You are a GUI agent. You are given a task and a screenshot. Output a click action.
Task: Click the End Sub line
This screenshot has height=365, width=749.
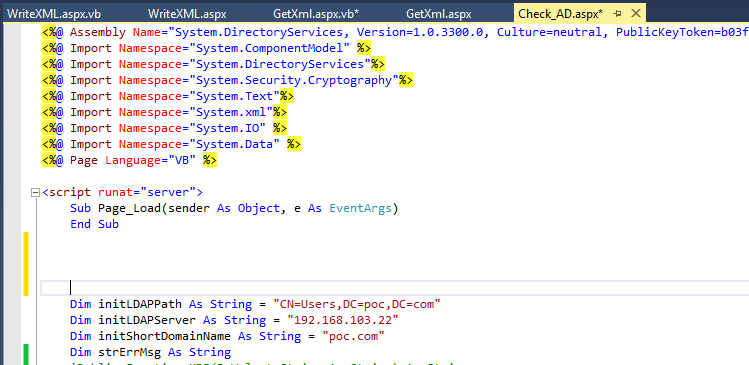tap(94, 224)
